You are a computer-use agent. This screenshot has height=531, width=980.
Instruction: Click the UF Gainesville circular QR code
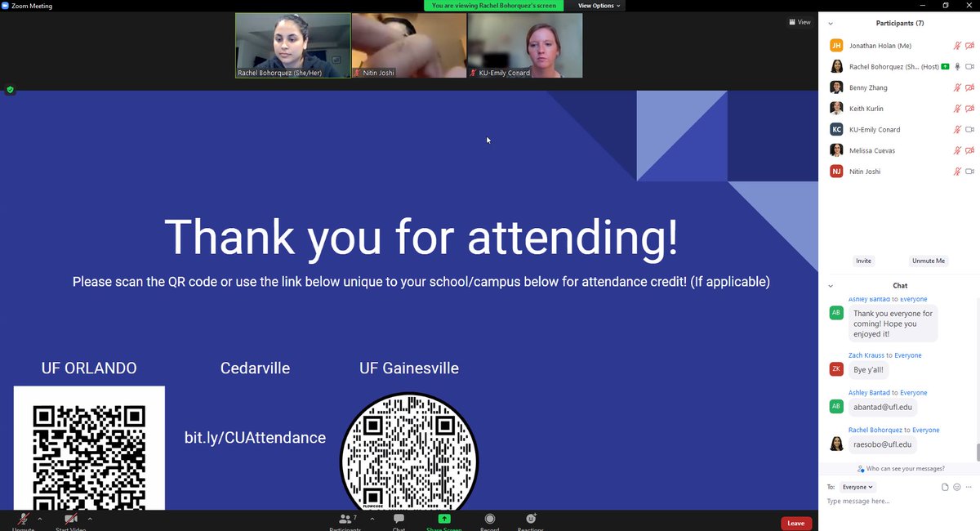point(409,452)
